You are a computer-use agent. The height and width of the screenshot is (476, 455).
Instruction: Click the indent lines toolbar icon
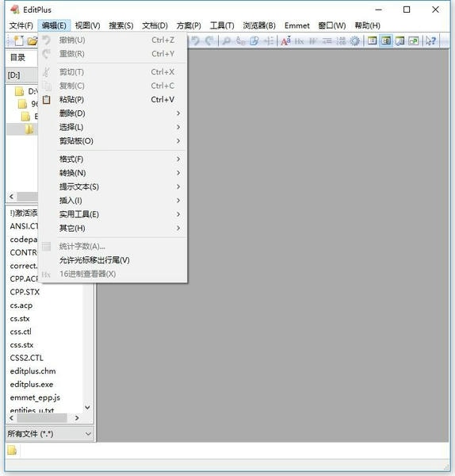(327, 41)
